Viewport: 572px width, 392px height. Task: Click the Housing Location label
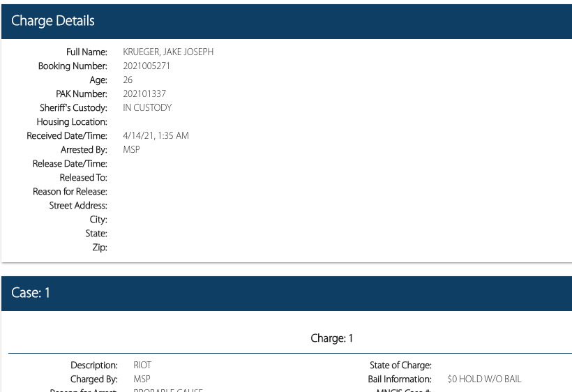point(72,122)
